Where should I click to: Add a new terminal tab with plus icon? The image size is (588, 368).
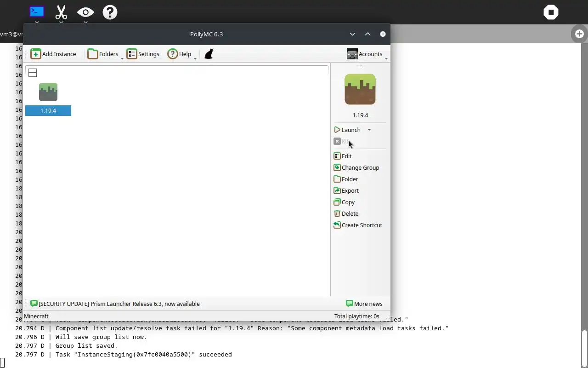pos(579,34)
